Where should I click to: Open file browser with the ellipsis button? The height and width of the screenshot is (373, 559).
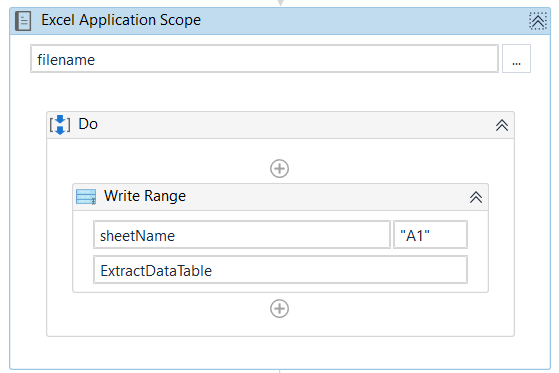click(516, 59)
